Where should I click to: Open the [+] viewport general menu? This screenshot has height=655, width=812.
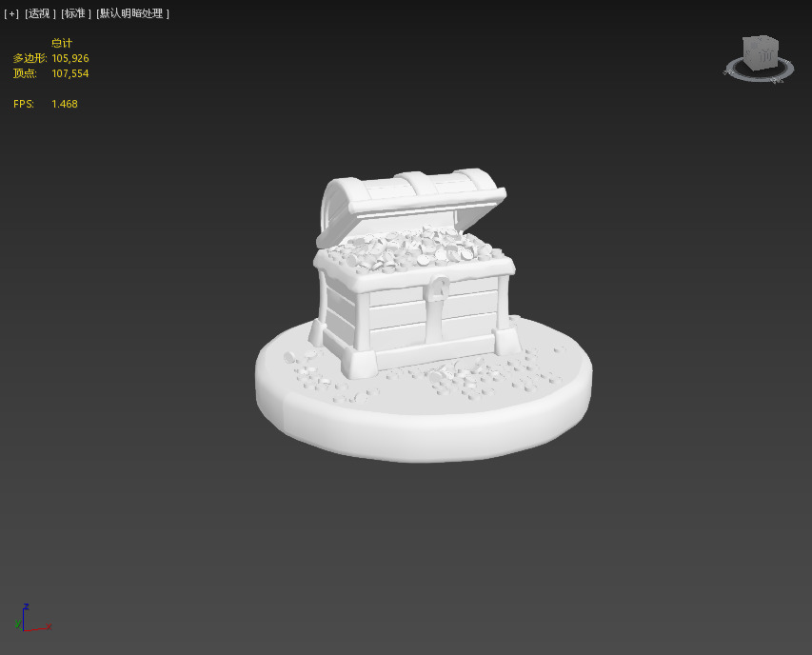(x=10, y=14)
